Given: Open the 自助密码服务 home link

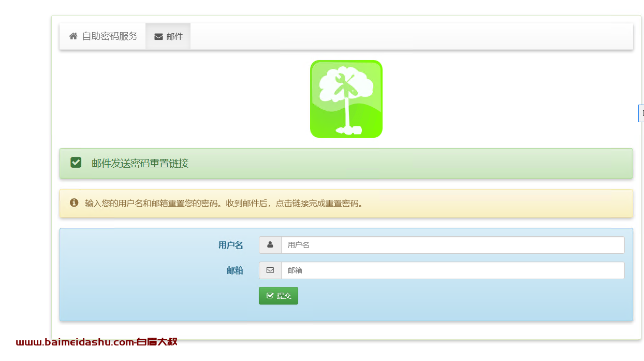Looking at the screenshot, I should coord(104,36).
